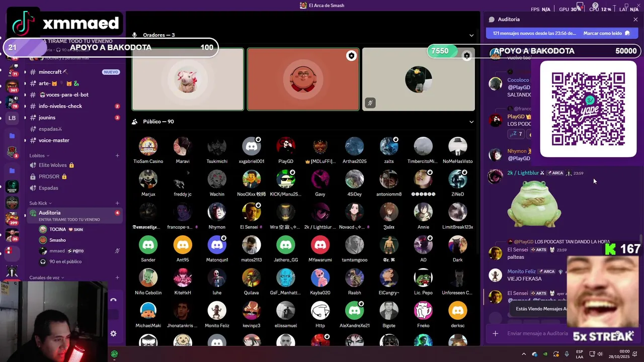644x362 pixels.
Task: Select Maravi's avatar in the audience
Action: (x=183, y=146)
